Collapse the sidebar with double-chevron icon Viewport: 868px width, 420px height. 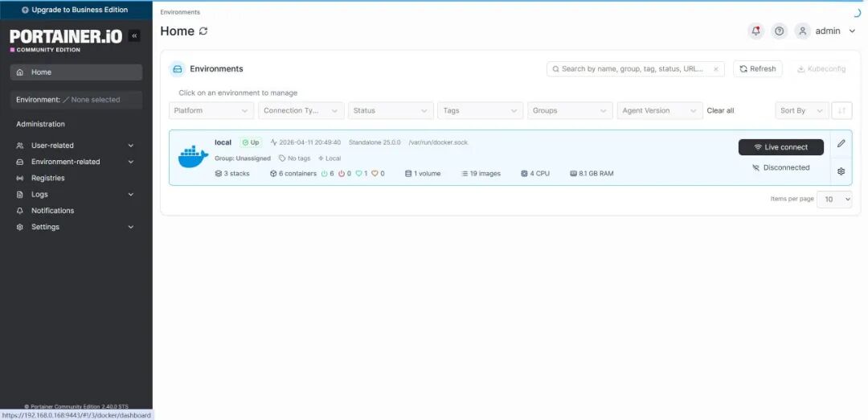pyautogui.click(x=134, y=36)
